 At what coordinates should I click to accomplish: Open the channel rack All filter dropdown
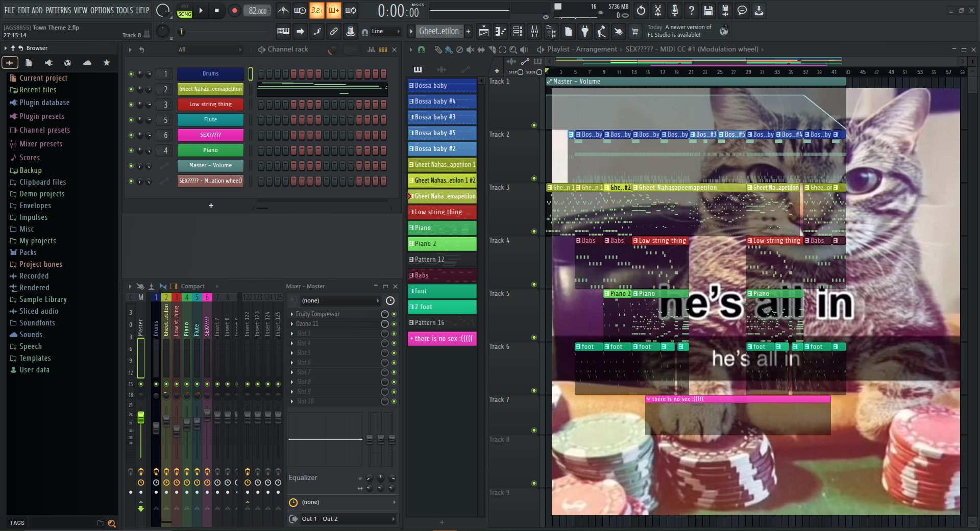click(x=210, y=49)
